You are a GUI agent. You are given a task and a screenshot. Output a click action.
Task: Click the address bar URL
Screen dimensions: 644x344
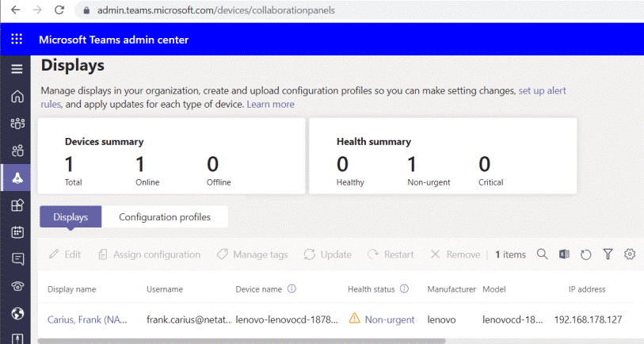pyautogui.click(x=216, y=10)
